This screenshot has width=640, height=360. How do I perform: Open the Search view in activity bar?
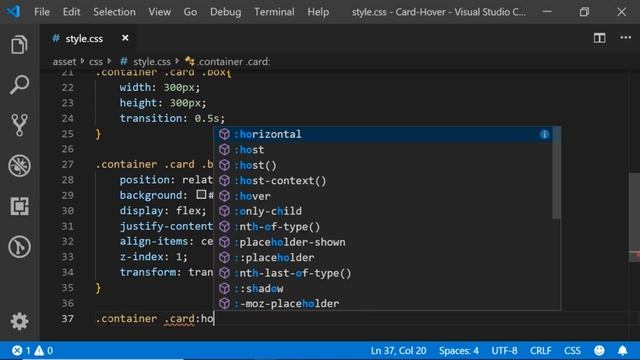pos(19,84)
